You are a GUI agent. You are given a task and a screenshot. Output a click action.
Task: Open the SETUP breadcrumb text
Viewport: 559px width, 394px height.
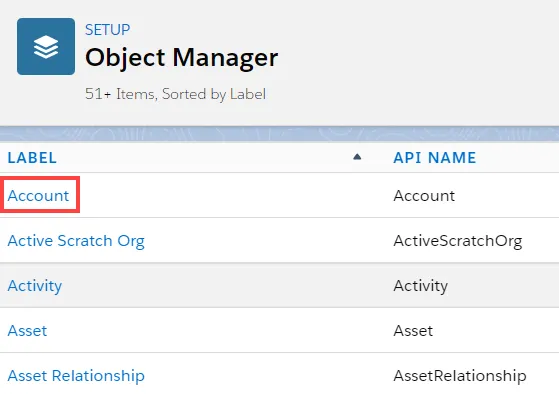107,30
